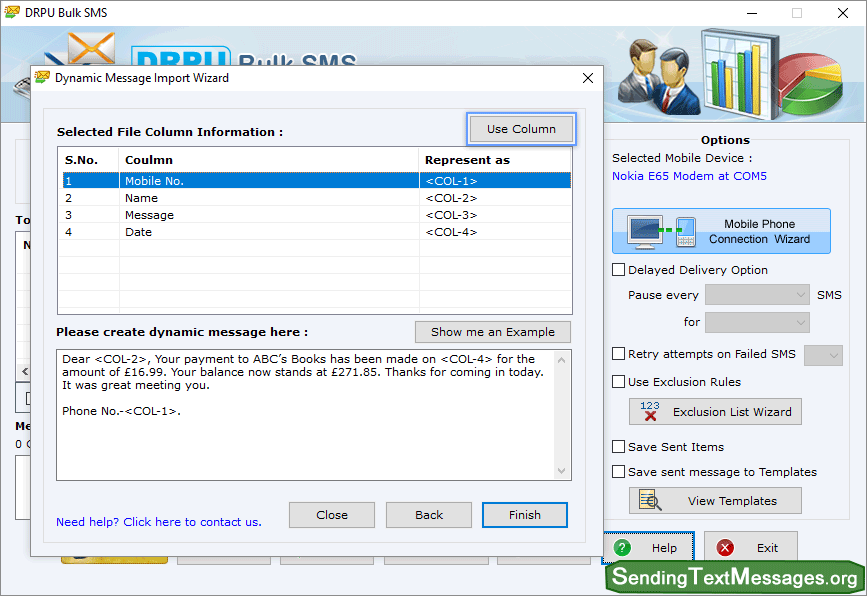Enable Retry attempts on Failed SMS
Image resolution: width=867 pixels, height=596 pixels.
pos(619,354)
